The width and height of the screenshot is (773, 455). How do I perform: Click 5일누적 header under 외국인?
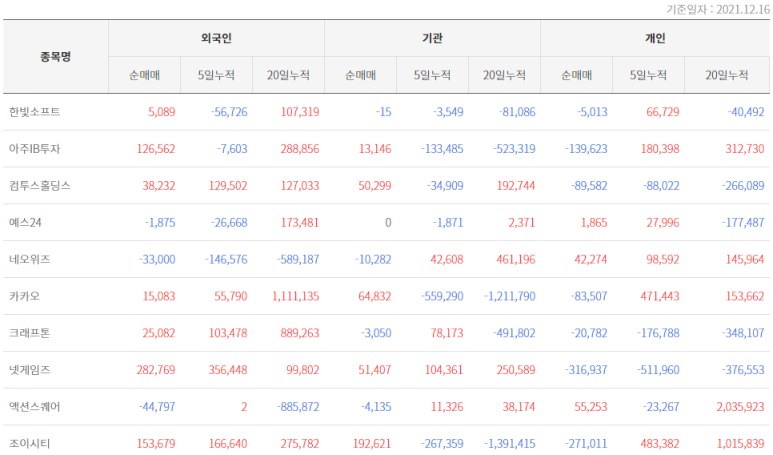click(x=216, y=75)
